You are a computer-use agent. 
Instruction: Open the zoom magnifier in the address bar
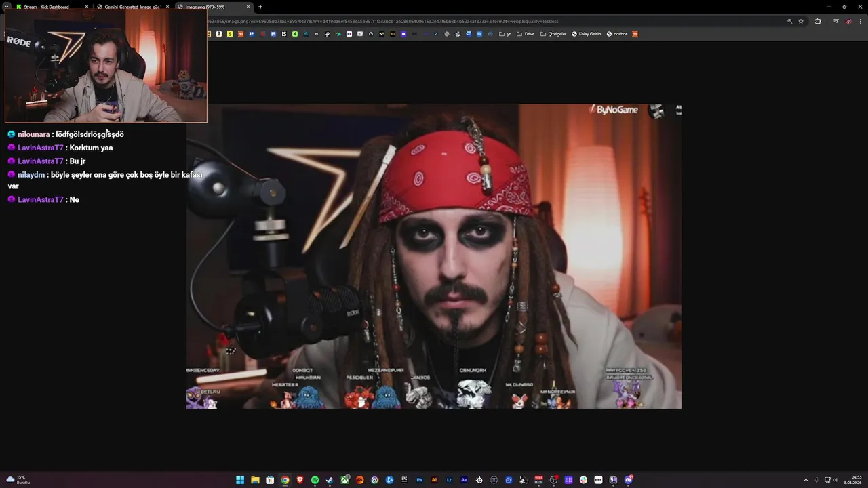[x=790, y=21]
